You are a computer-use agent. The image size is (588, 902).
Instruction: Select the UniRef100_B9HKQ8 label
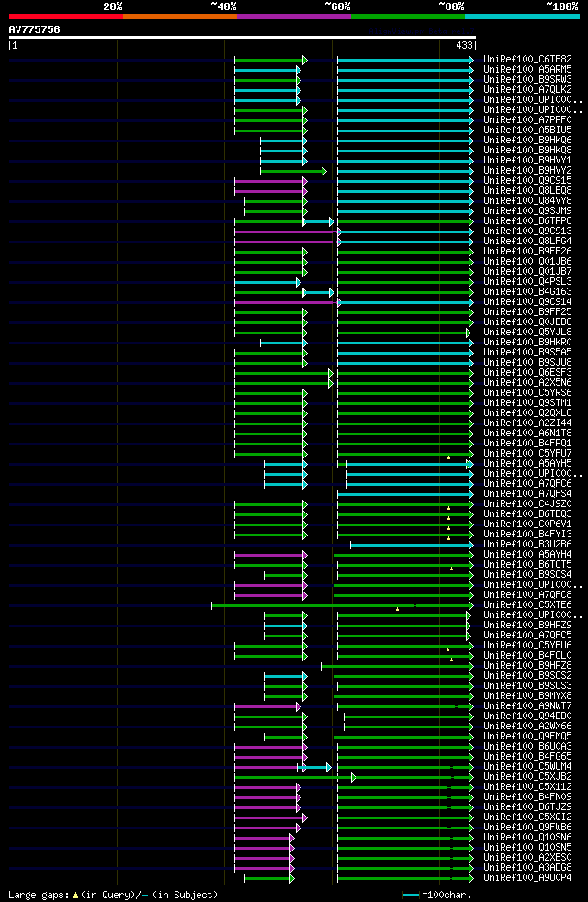(x=527, y=150)
